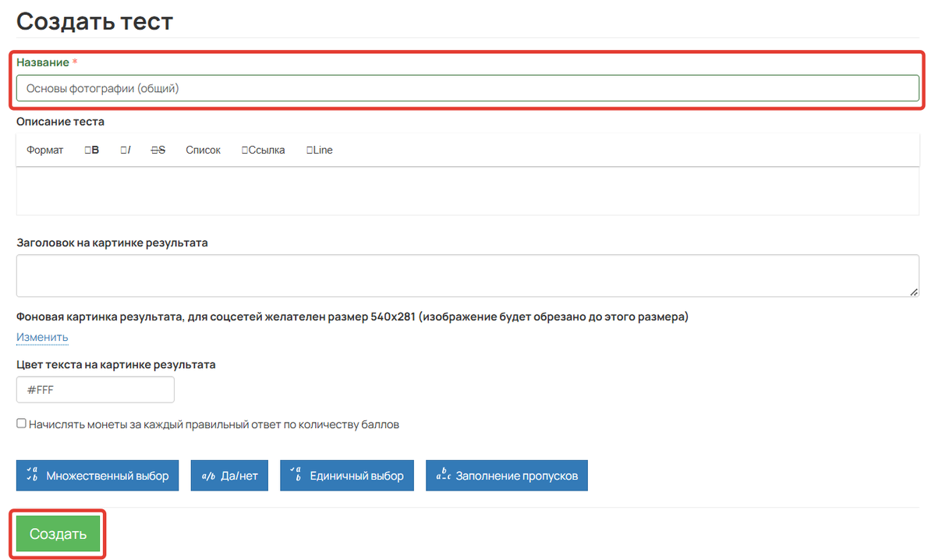This screenshot has width=935, height=560.
Task: Insert horizontal line with Line button
Action: pyautogui.click(x=320, y=151)
